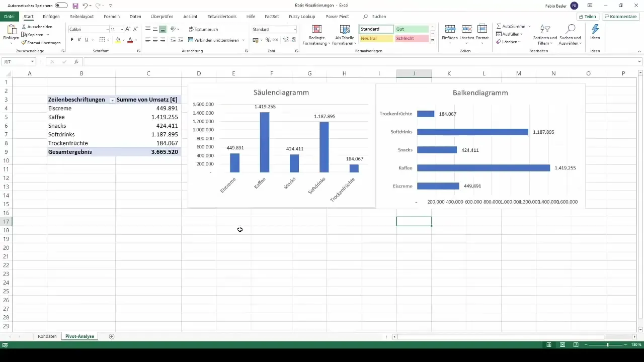Click Zellen Format icon
The image size is (644, 362).
[482, 29]
